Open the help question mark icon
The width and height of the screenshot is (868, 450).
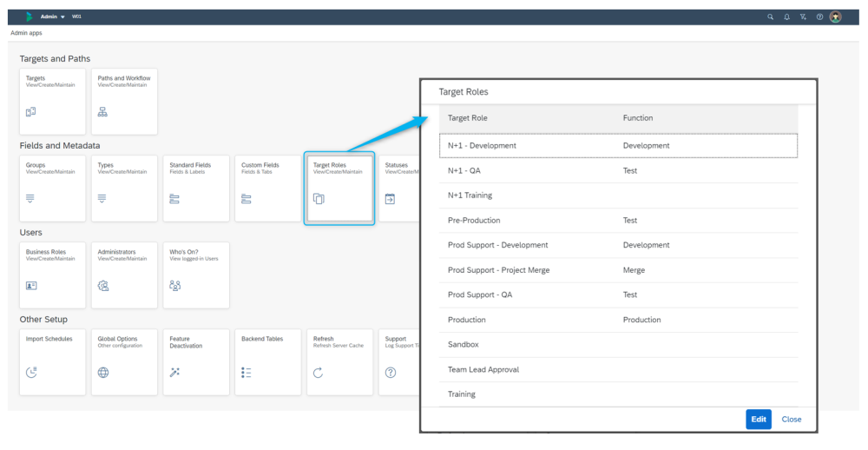[x=819, y=17]
